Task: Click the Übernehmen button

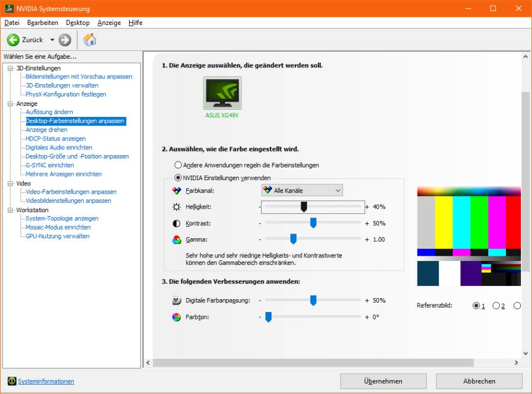Action: coord(383,381)
